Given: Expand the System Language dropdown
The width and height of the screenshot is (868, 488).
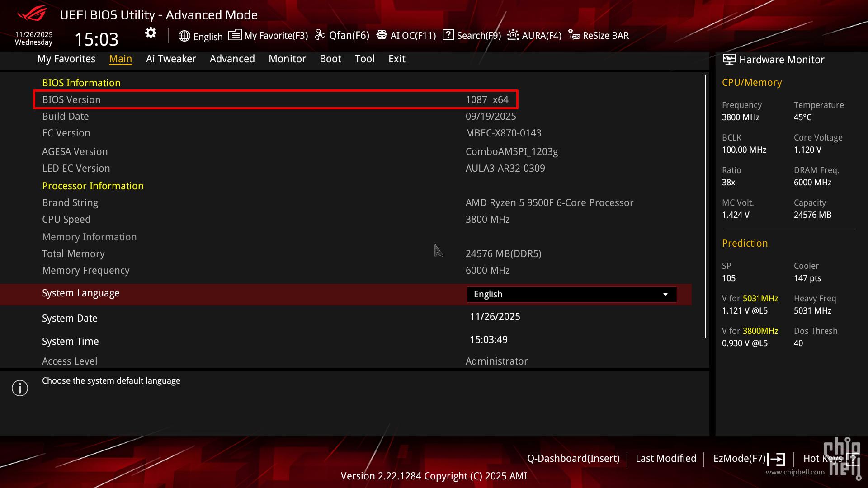Looking at the screenshot, I should pyautogui.click(x=571, y=295).
